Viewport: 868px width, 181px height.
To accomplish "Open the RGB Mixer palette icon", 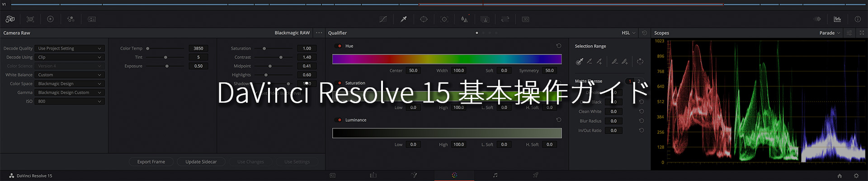I will [71, 19].
